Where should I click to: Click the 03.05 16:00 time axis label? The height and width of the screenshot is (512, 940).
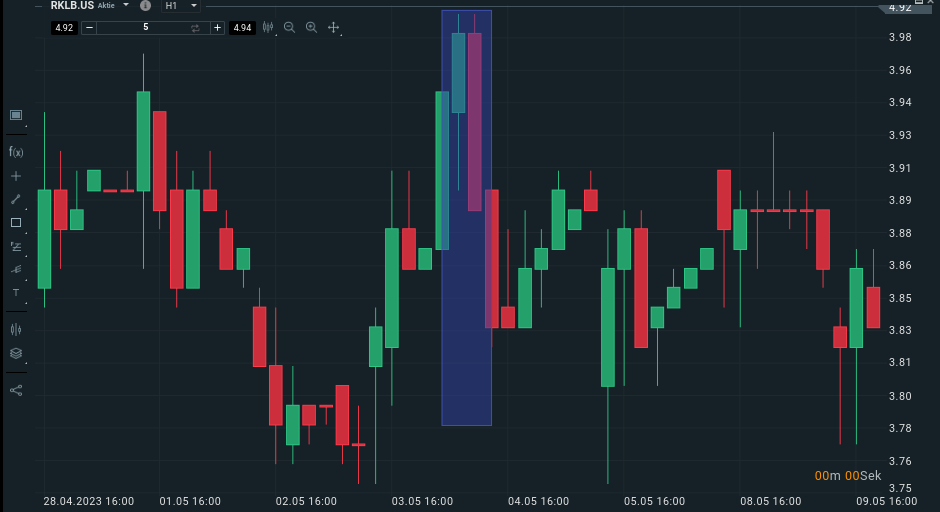coord(422,501)
